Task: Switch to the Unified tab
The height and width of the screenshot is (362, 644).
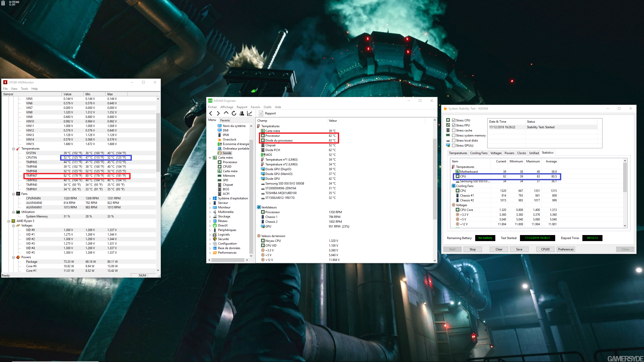Action: (534, 153)
